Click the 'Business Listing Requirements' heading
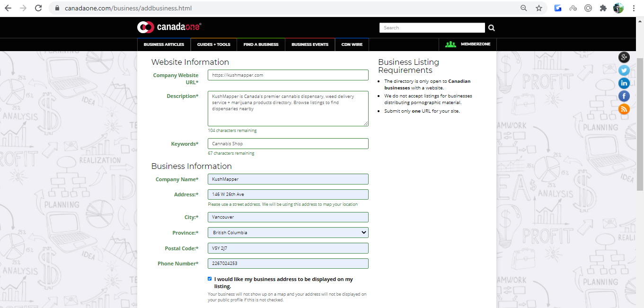The width and height of the screenshot is (644, 308). point(409,66)
